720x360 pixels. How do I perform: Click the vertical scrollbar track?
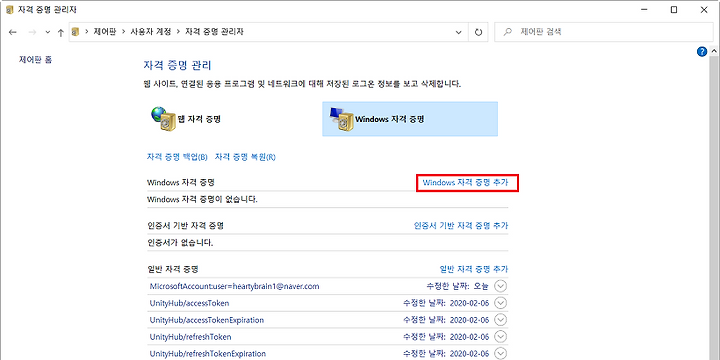click(714, 207)
